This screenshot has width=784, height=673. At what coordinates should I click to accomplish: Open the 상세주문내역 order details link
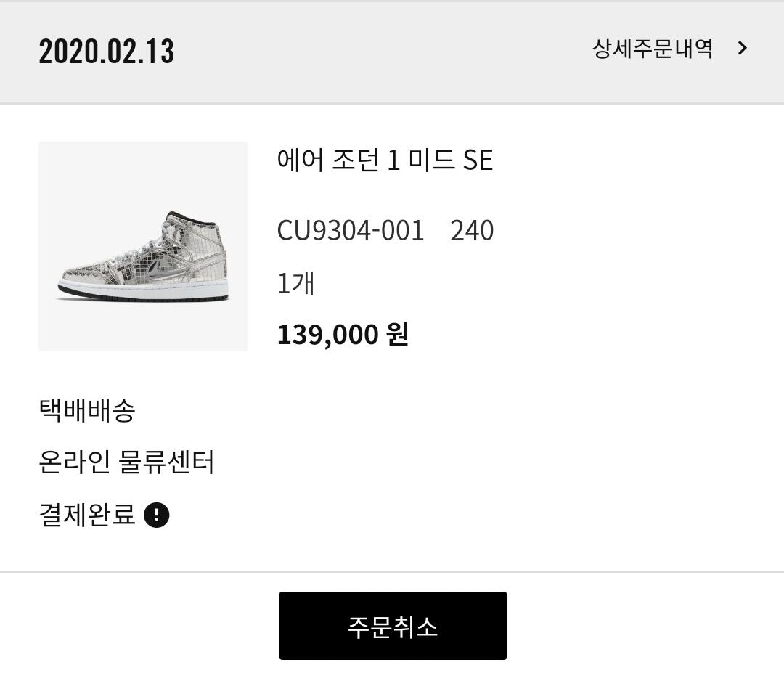(652, 49)
